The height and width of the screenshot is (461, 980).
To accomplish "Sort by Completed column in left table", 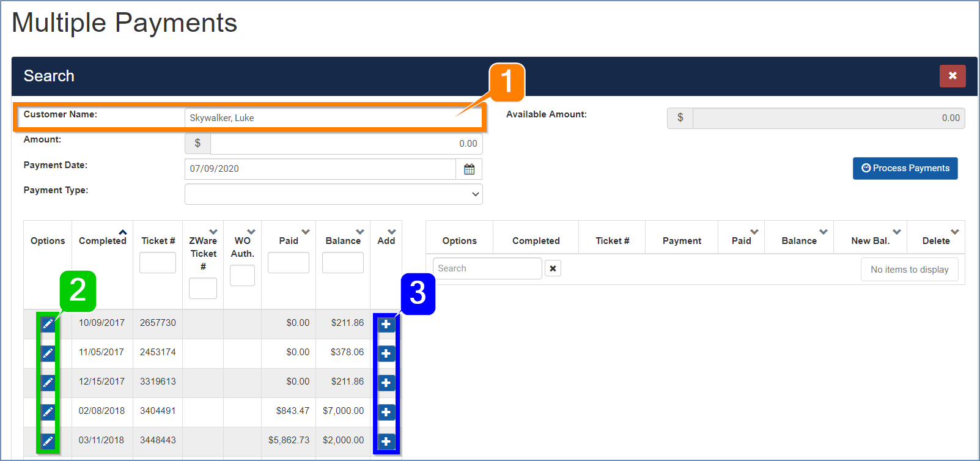I will click(x=102, y=241).
